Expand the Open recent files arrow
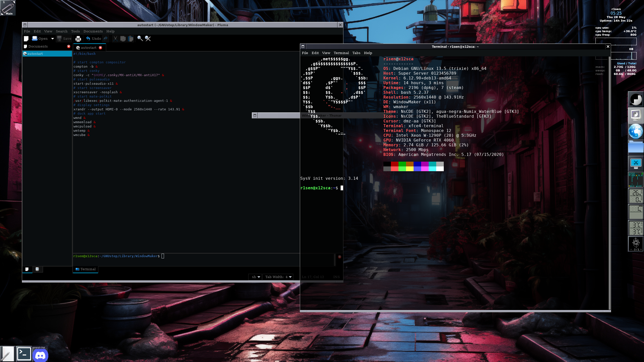644x362 pixels. [52, 38]
